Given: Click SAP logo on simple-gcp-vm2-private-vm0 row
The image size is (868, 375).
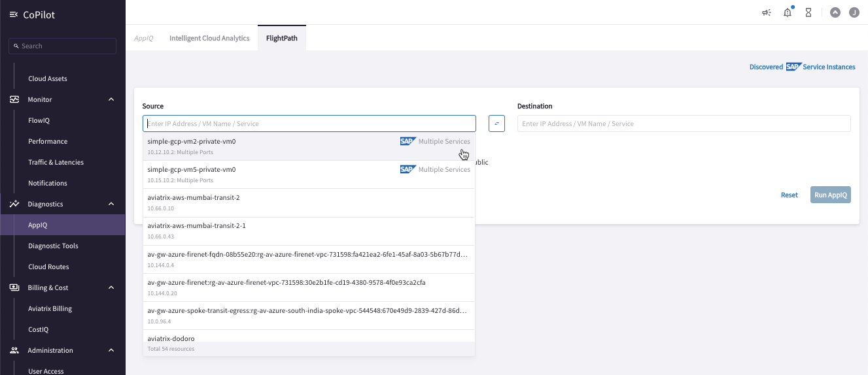Looking at the screenshot, I should click(x=408, y=141).
